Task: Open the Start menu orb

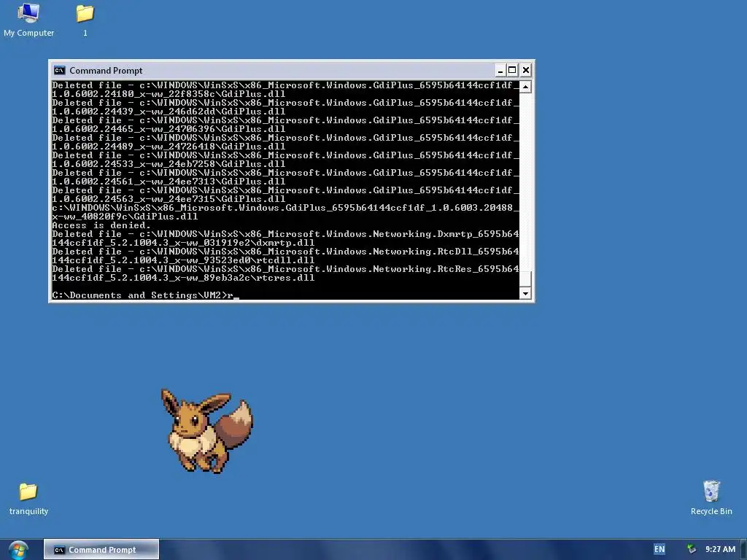Action: [18, 550]
